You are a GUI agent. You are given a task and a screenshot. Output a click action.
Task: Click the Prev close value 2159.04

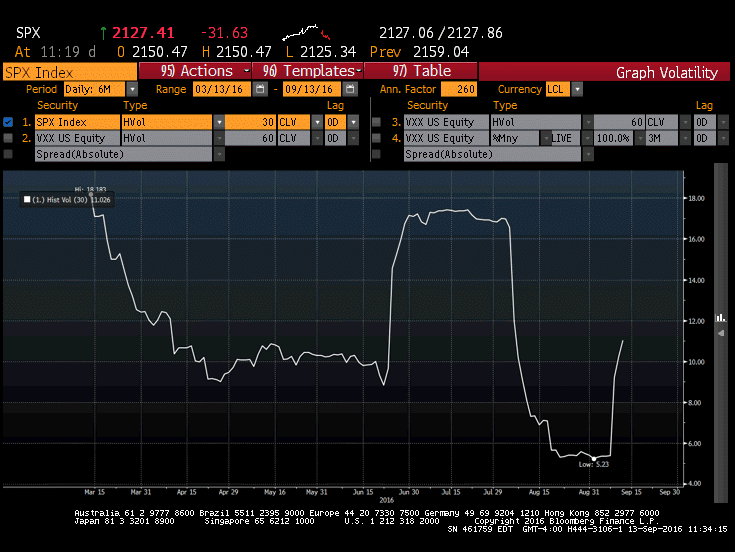[x=441, y=52]
